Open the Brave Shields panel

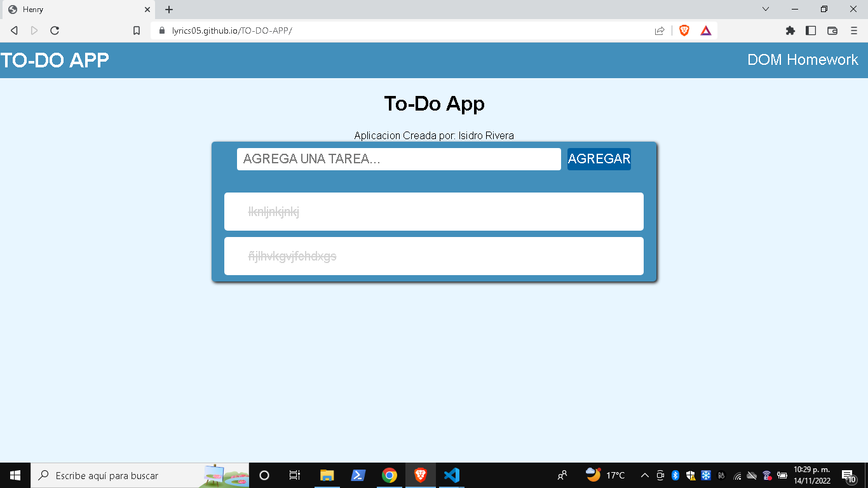pos(682,30)
